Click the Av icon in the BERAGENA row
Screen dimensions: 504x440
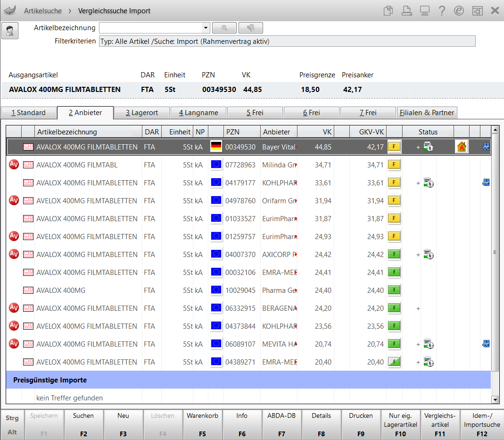click(x=14, y=308)
